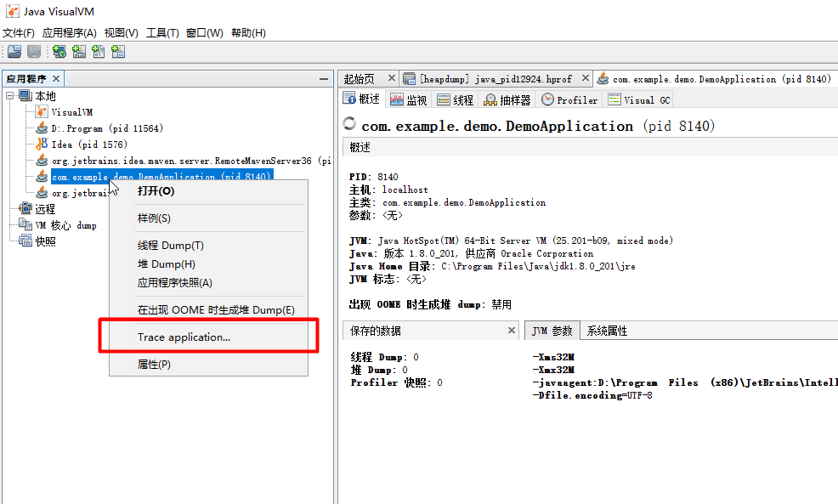838x504 pixels.
Task: Click the heapdump tab icon
Action: [410, 78]
